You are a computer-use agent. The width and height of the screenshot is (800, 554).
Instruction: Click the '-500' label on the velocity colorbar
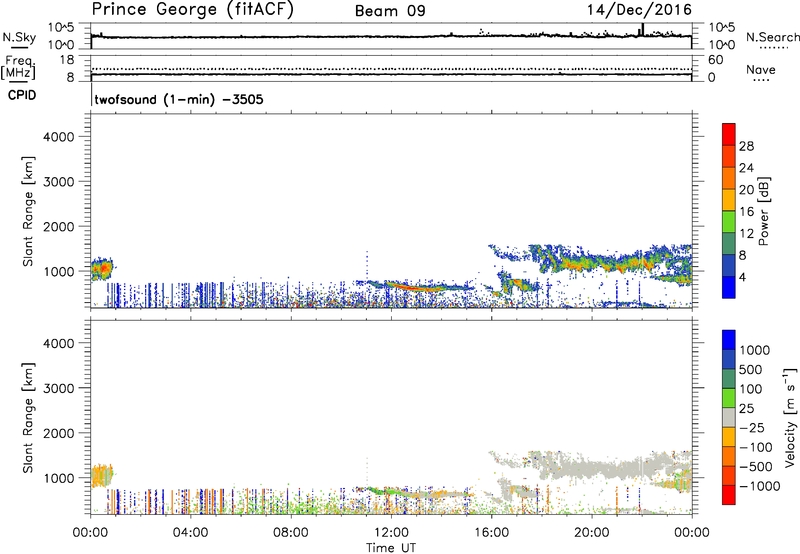[755, 467]
